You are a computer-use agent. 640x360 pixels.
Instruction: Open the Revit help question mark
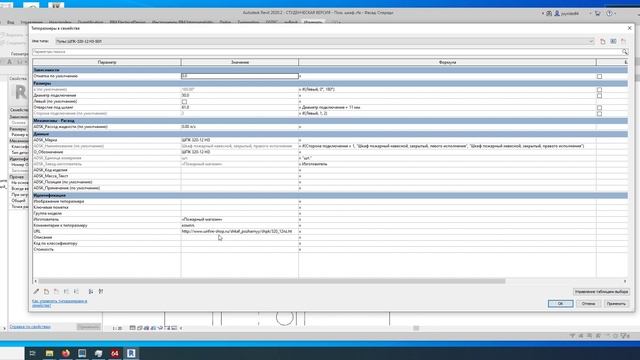tap(609, 13)
